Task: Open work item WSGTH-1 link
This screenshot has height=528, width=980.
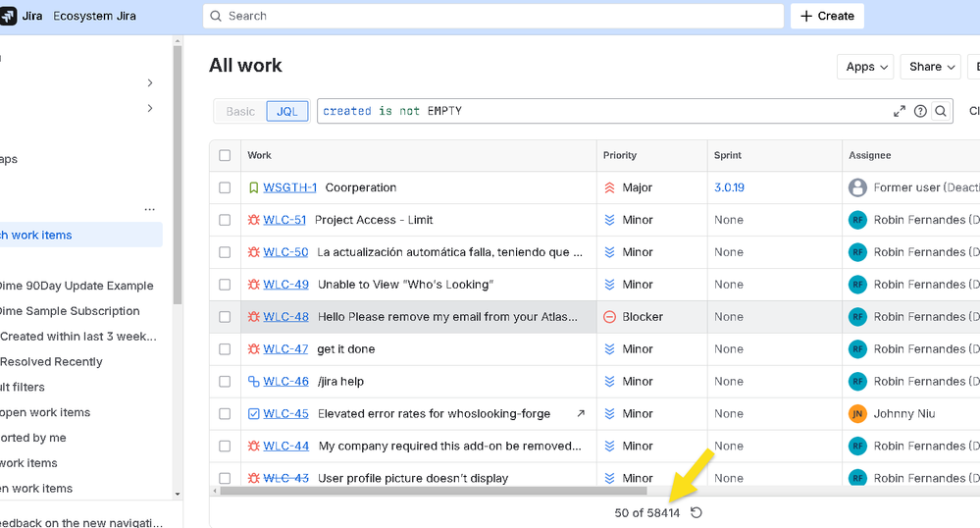Action: coord(290,187)
